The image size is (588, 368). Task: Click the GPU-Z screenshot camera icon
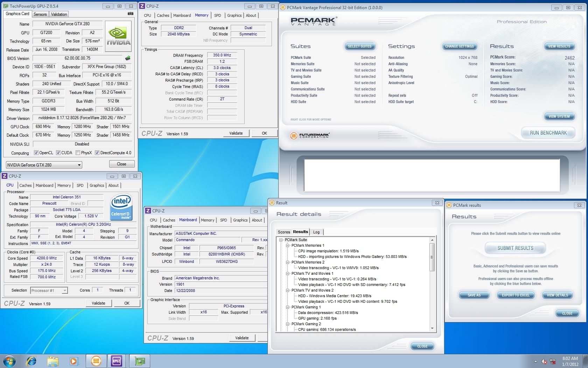tap(130, 14)
